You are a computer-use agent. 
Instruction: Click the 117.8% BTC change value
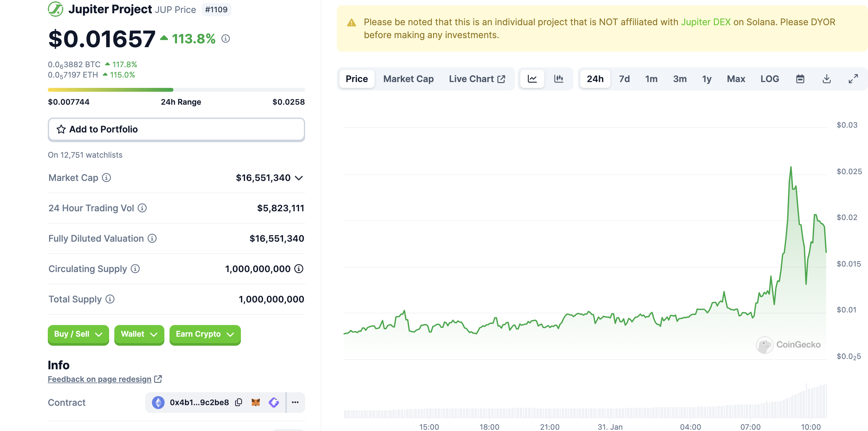click(124, 64)
